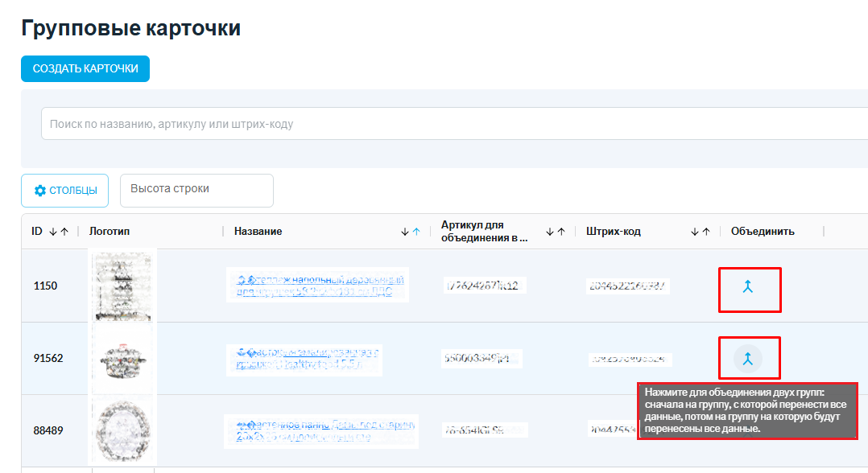Click merge icon for row 91562
Screen dimensions: 868x473
[748, 359]
